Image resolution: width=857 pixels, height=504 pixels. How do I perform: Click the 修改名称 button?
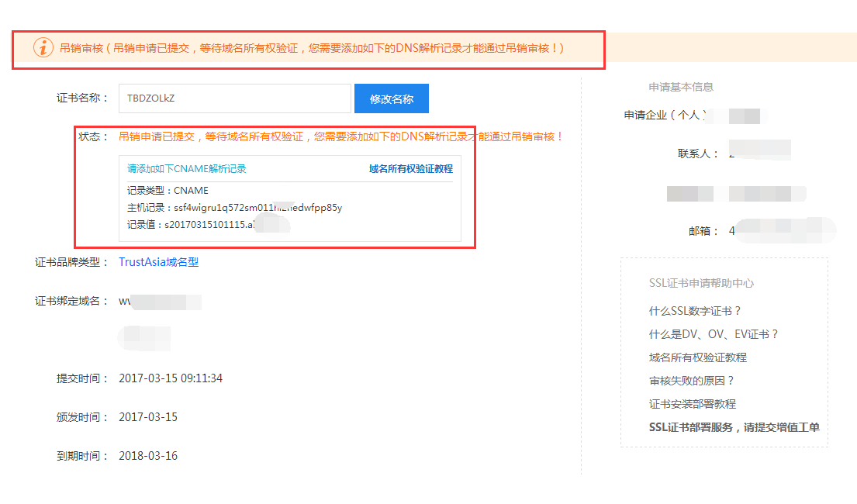[x=391, y=98]
